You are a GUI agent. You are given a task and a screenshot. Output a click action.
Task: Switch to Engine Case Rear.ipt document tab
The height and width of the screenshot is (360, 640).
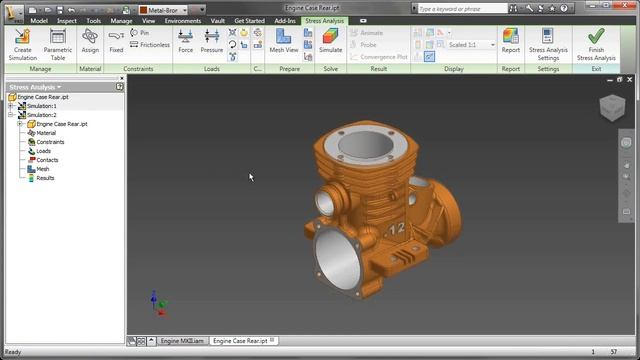coord(244,341)
